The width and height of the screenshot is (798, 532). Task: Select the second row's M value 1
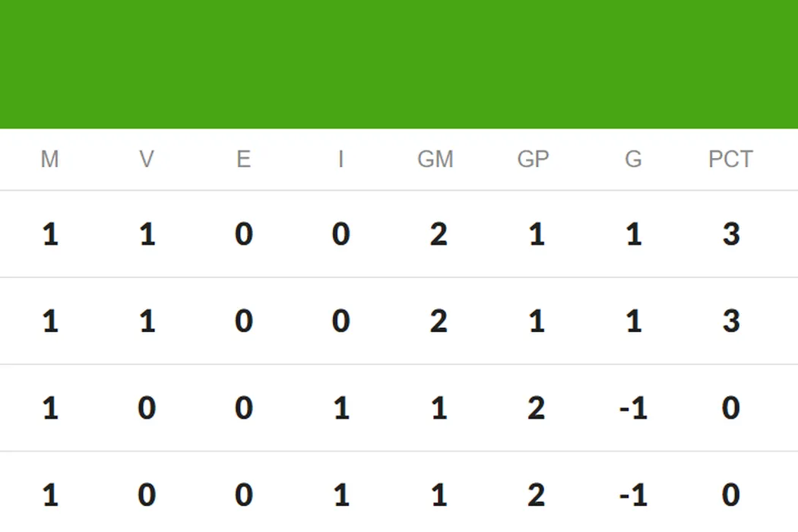coord(50,321)
